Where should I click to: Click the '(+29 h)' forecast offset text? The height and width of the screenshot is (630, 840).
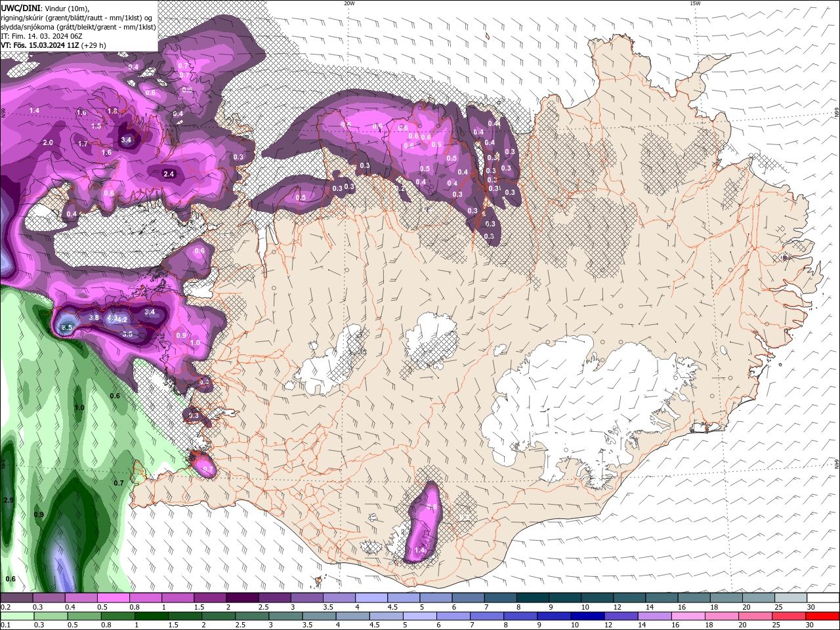point(94,45)
